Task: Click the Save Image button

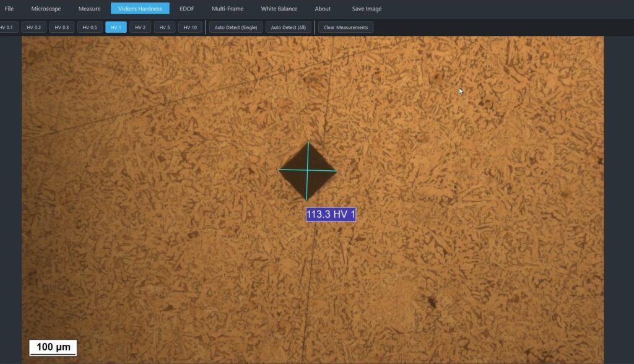Action: 367,9
